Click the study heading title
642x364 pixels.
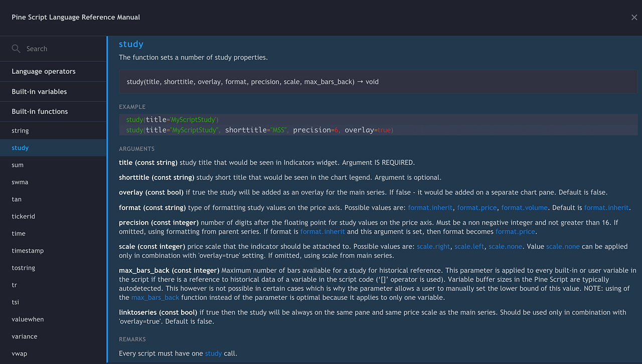[x=131, y=44]
